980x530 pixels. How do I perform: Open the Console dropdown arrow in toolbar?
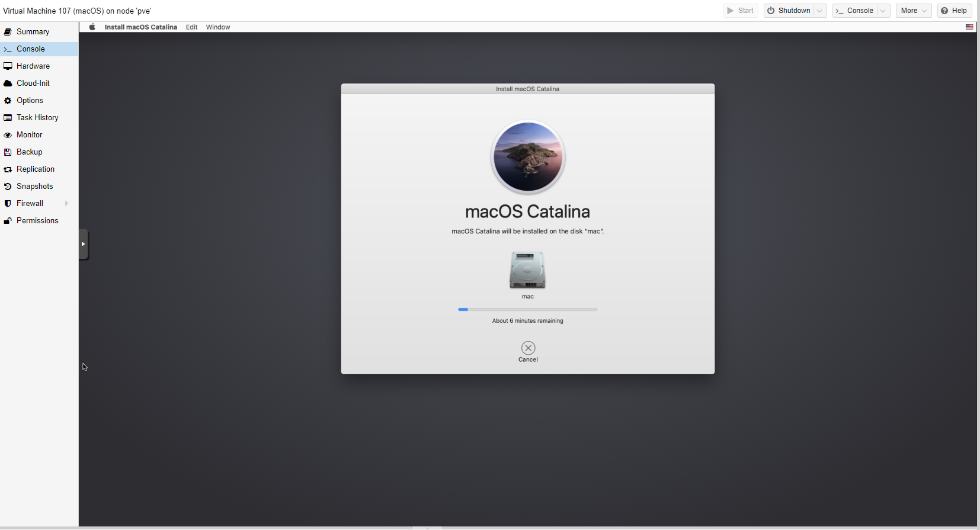point(883,11)
